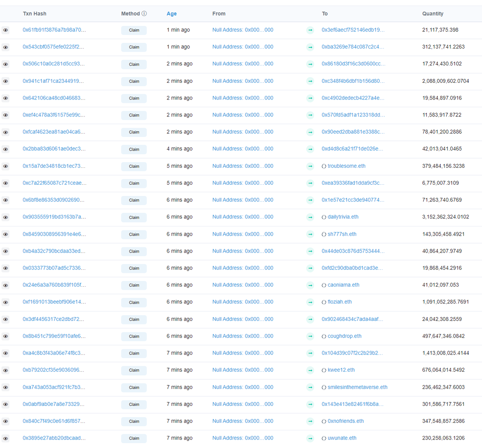Click contract icon beside smilesinthemetaverse.eth
Screen dimensions: 482x448
click(x=324, y=387)
